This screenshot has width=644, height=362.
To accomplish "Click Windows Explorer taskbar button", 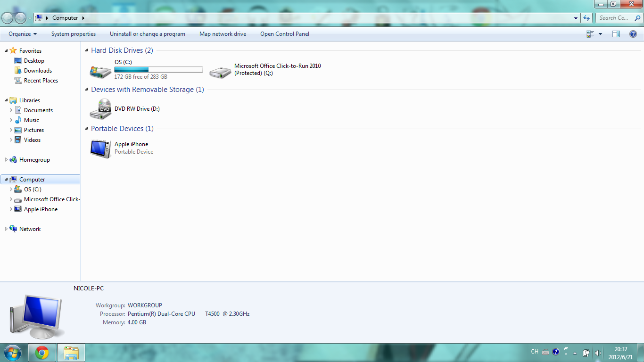I will 71,353.
